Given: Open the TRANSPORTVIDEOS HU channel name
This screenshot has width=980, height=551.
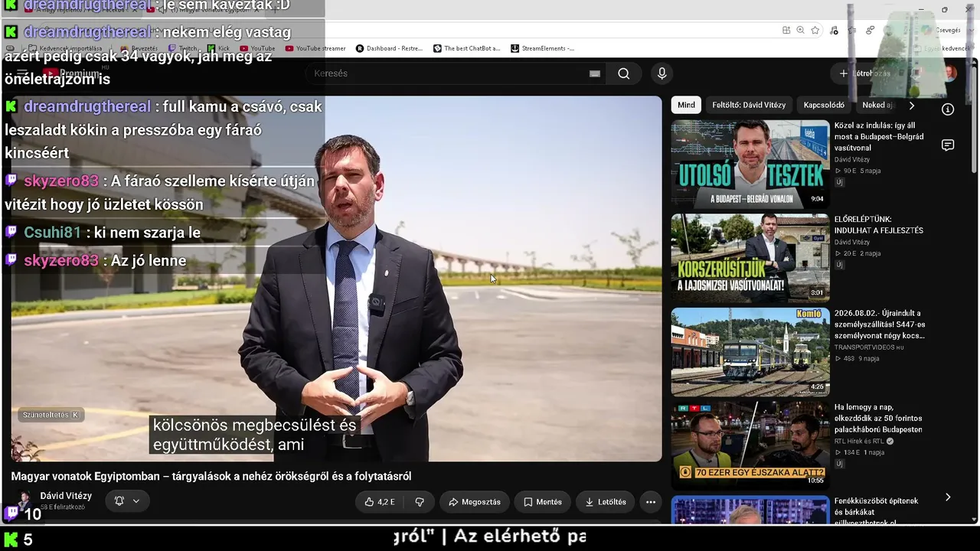Looking at the screenshot, I should click(869, 347).
